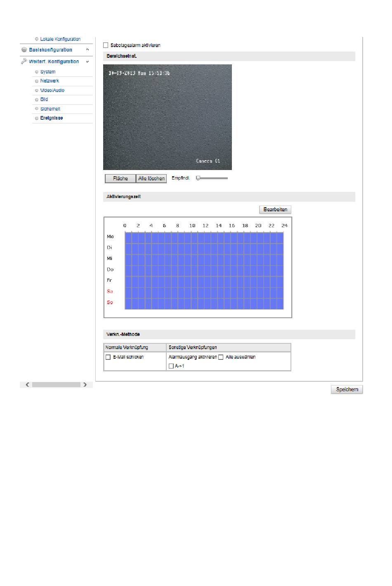Open the Video/Audio menu entry
392x586 pixels.
point(52,90)
